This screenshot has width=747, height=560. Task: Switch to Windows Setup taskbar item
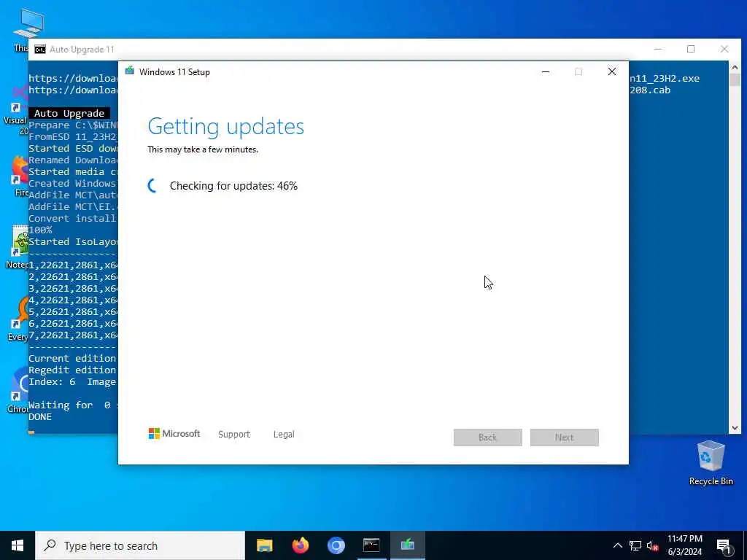point(407,545)
